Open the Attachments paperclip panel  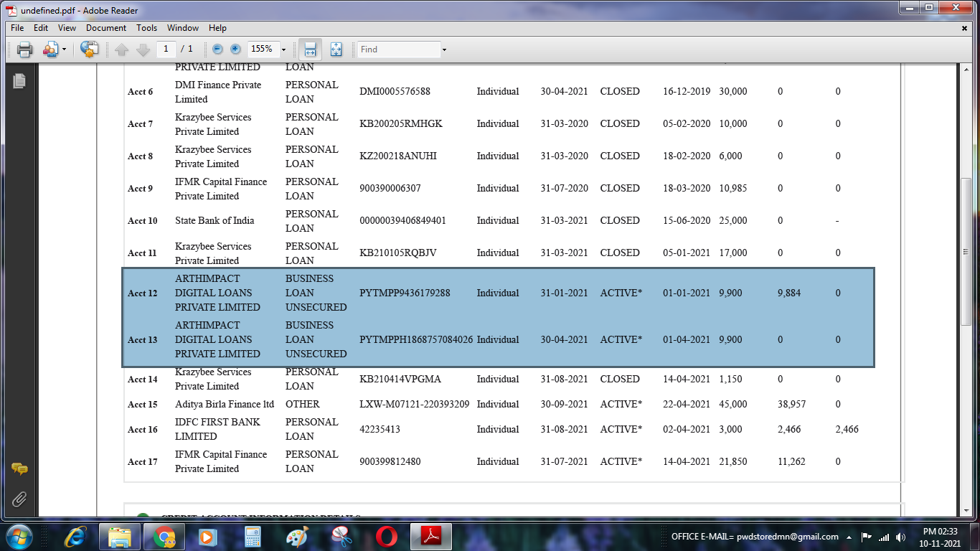click(19, 499)
